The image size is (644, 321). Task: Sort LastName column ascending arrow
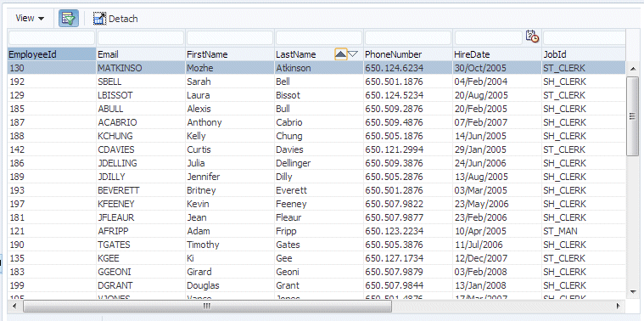coord(341,53)
